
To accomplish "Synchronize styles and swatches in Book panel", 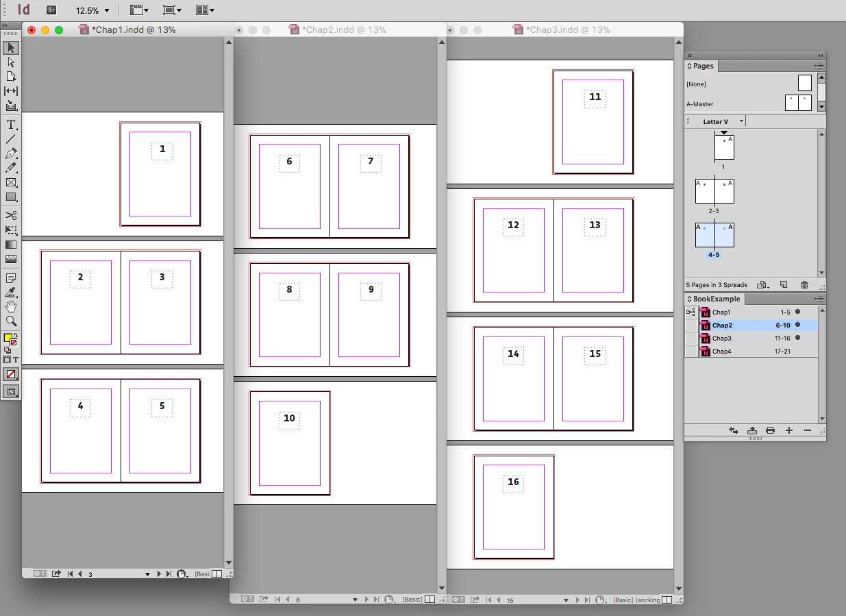I will click(734, 430).
